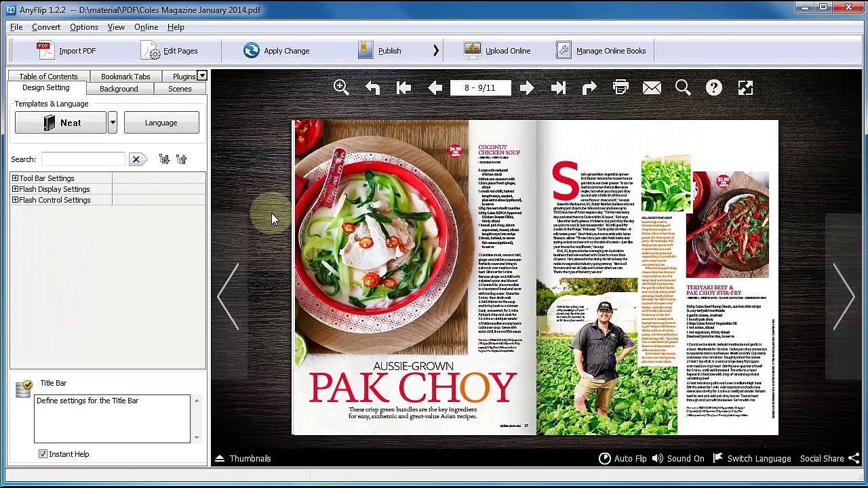Flip to next spread with right side arrow
868x488 pixels.
click(x=843, y=296)
